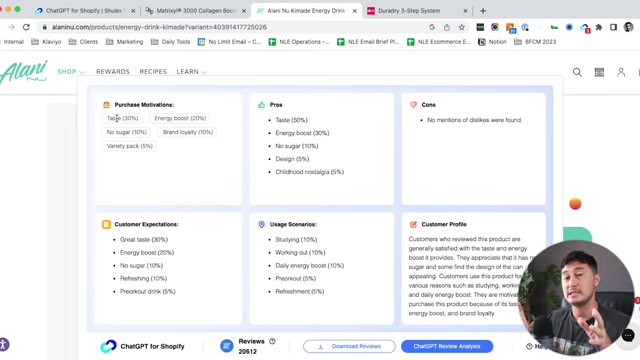Open Matrixyl 3000 Collagen Boost tab
The image size is (640, 360).
tap(195, 11)
